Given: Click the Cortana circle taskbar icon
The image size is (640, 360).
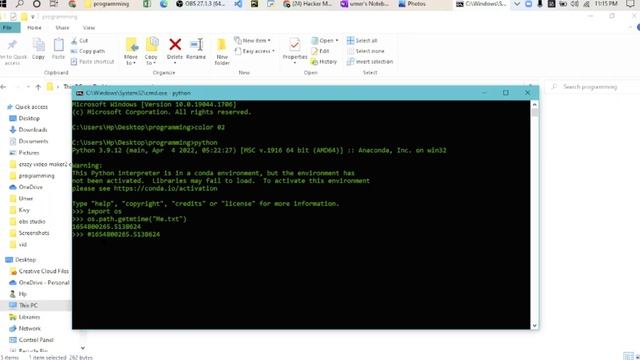Looking at the screenshot, I should tap(36, 4).
